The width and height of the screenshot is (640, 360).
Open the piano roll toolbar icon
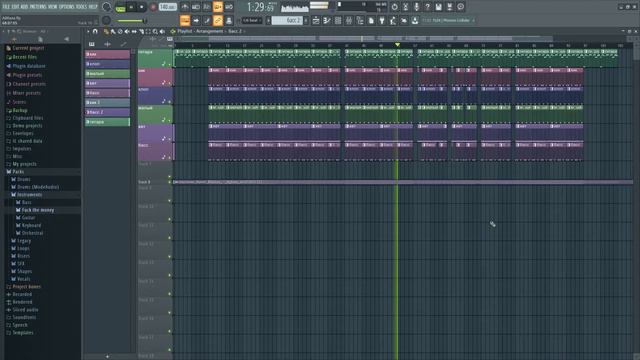(x=327, y=20)
